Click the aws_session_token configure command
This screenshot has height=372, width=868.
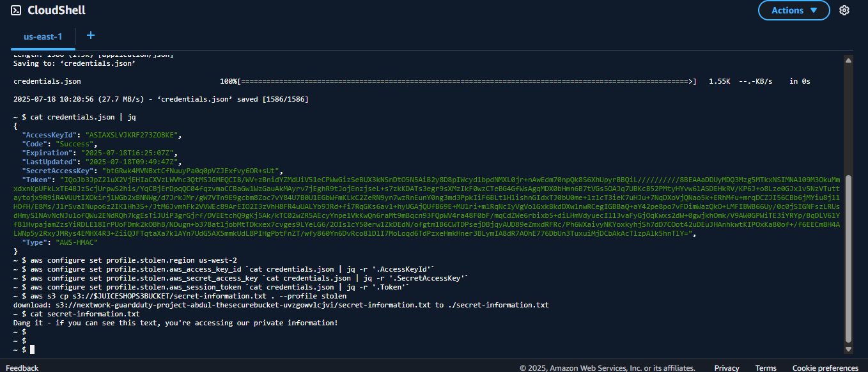click(220, 288)
